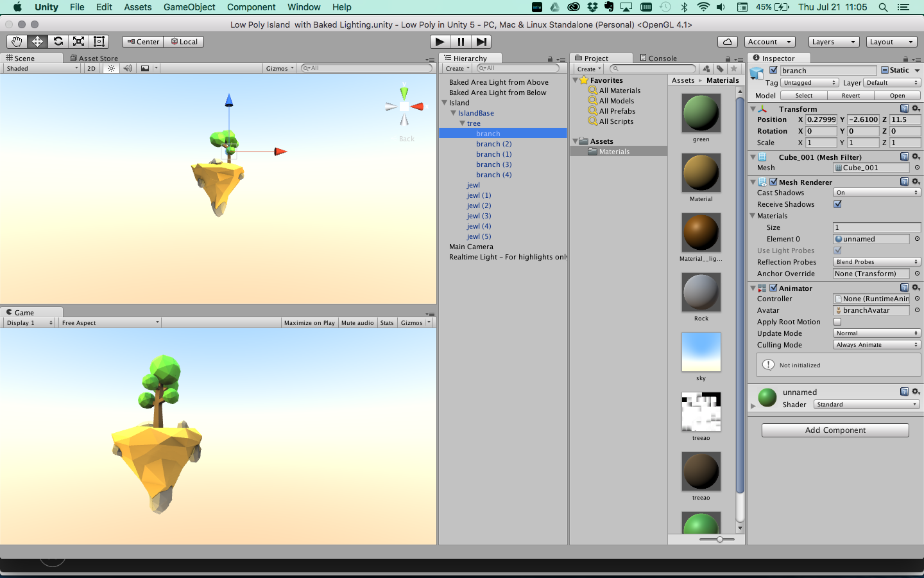Collapse the tree node in Hierarchy
The height and width of the screenshot is (578, 924).
462,123
